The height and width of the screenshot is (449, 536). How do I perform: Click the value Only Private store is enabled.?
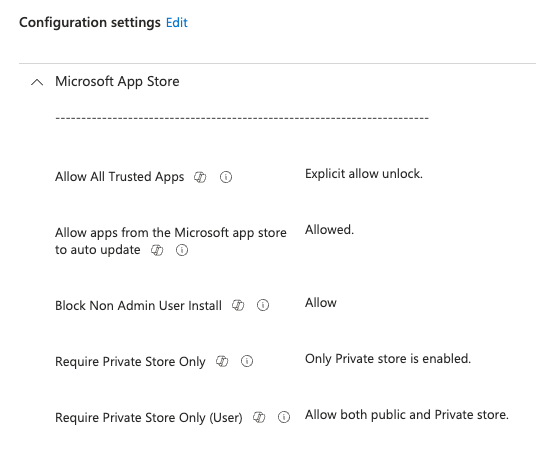click(388, 359)
